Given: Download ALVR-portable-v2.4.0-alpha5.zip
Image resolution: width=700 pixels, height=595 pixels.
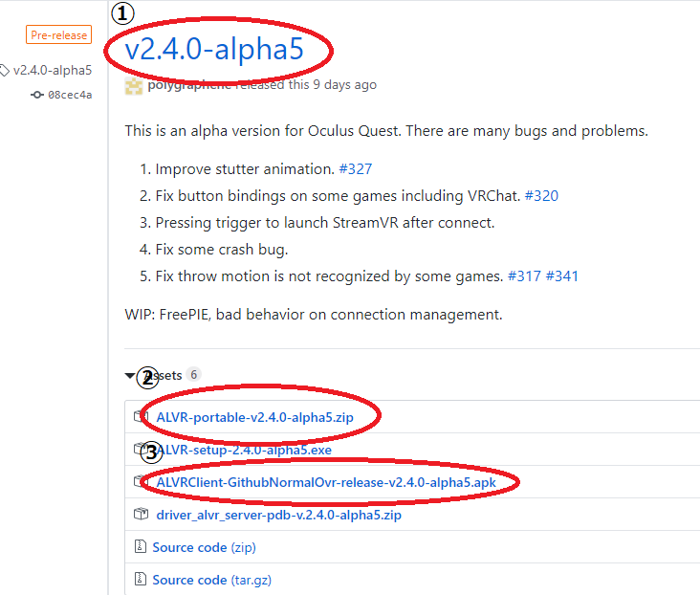Looking at the screenshot, I should click(x=255, y=417).
